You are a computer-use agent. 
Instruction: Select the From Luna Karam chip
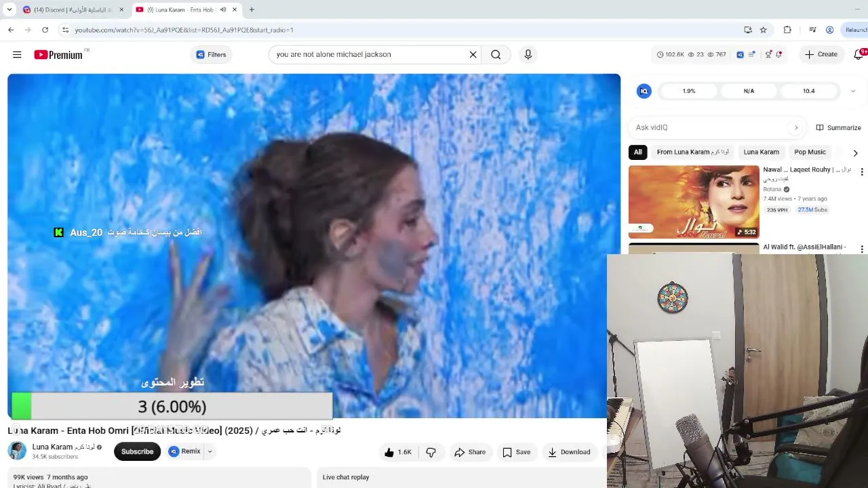tap(693, 152)
